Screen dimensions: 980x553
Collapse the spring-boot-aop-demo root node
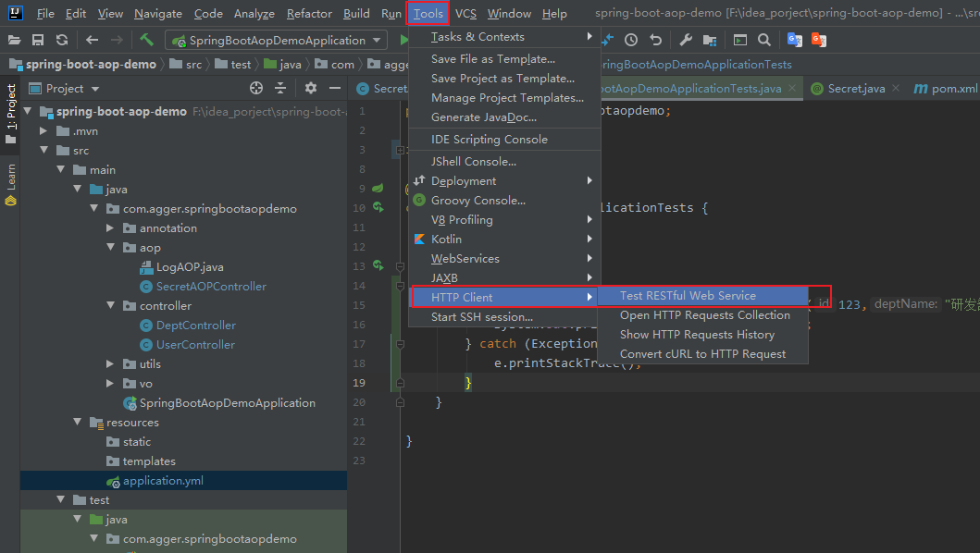28,111
